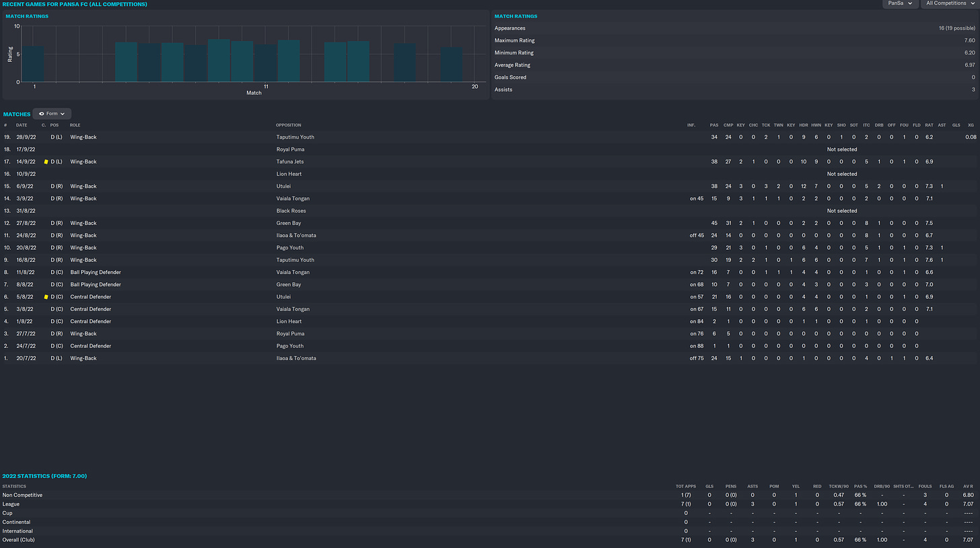Click the Continental statistics row label
The height and width of the screenshot is (548, 980).
[x=16, y=522]
